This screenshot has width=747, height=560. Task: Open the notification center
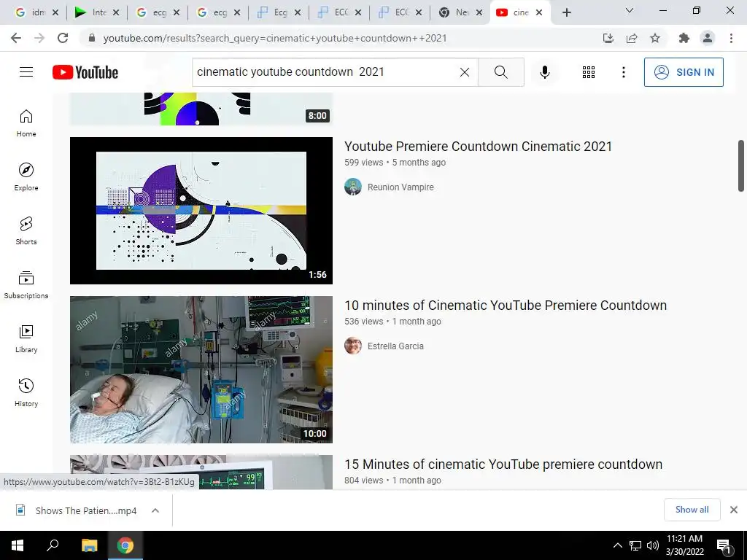point(724,546)
